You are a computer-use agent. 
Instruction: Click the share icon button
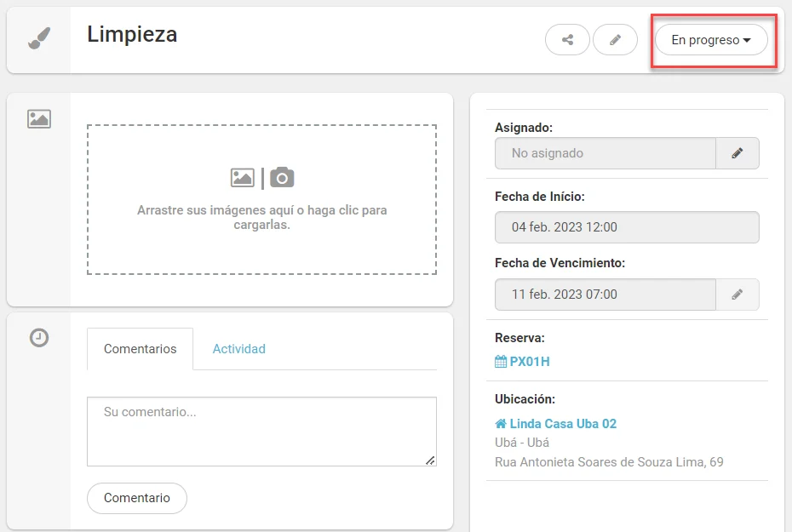point(567,39)
